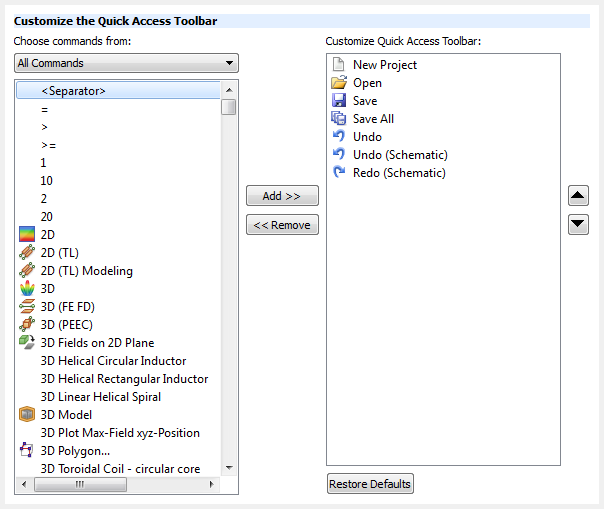Viewport: 604px width, 509px height.
Task: Choose the 3D (PEEC) command icon
Action: click(x=27, y=325)
